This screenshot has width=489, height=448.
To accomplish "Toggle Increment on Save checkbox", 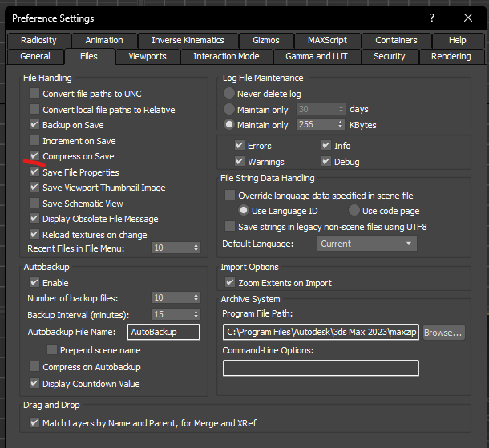I will coord(34,141).
